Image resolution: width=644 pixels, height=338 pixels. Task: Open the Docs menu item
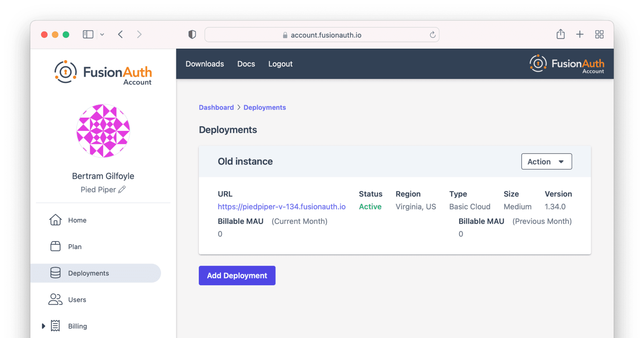[246, 64]
